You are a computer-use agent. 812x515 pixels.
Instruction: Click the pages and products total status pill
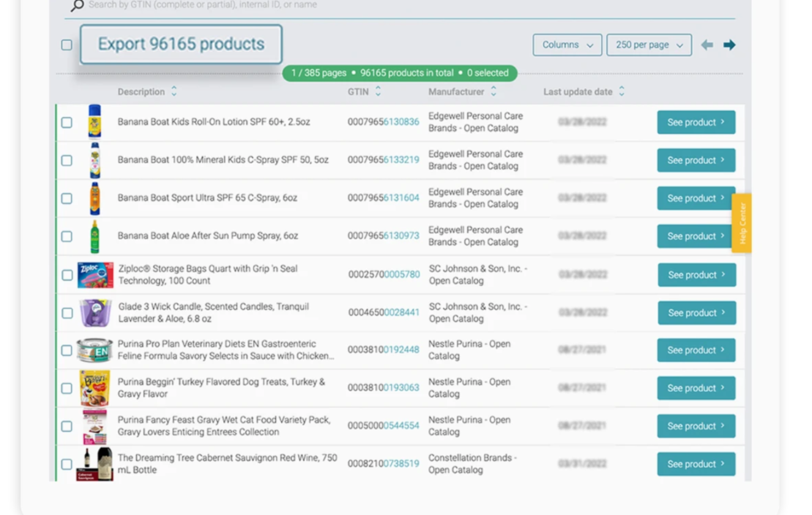point(400,73)
